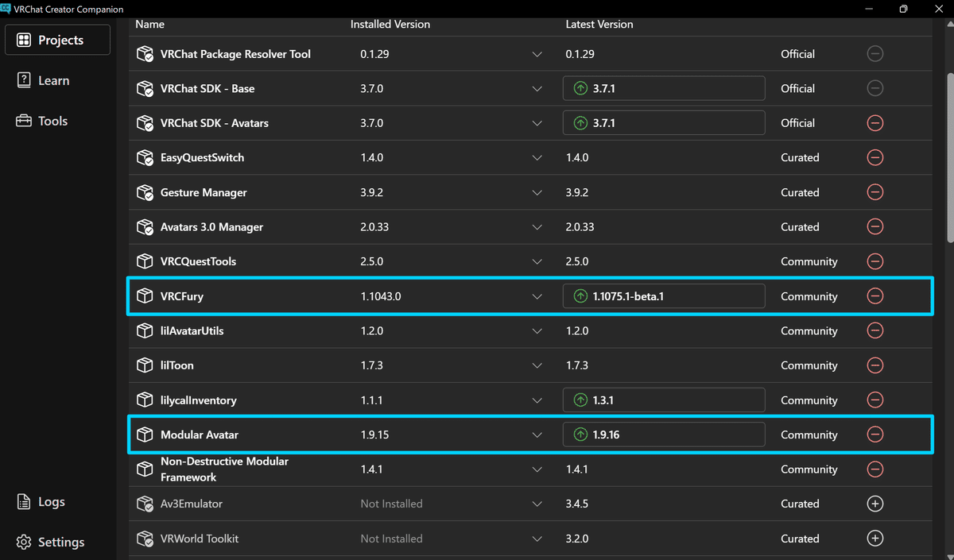Open version dropdown for lilycalInventory
The image size is (954, 560).
point(537,400)
